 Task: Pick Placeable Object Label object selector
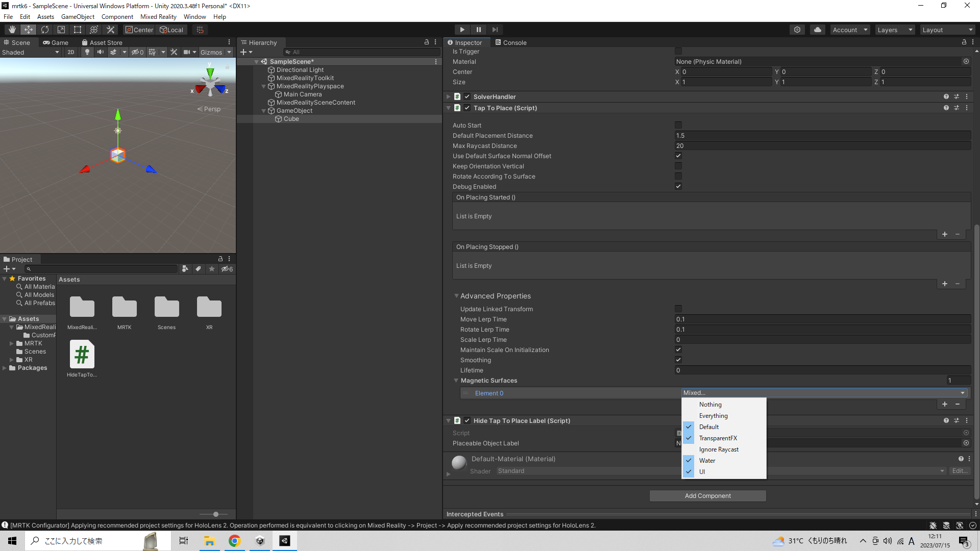click(966, 443)
